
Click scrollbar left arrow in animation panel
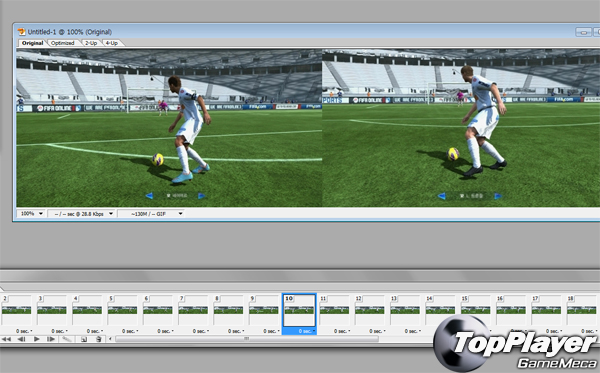111,339
